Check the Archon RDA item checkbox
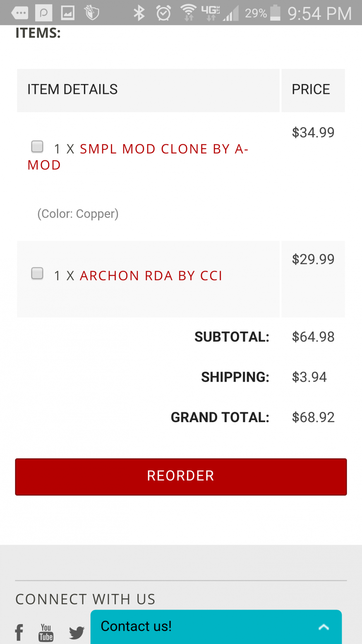362x644 pixels. point(37,273)
